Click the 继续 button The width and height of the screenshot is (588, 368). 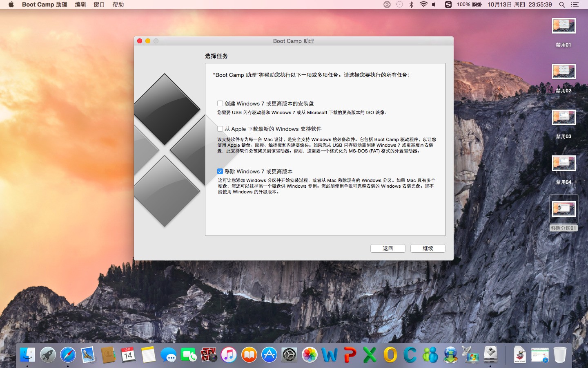pyautogui.click(x=428, y=248)
